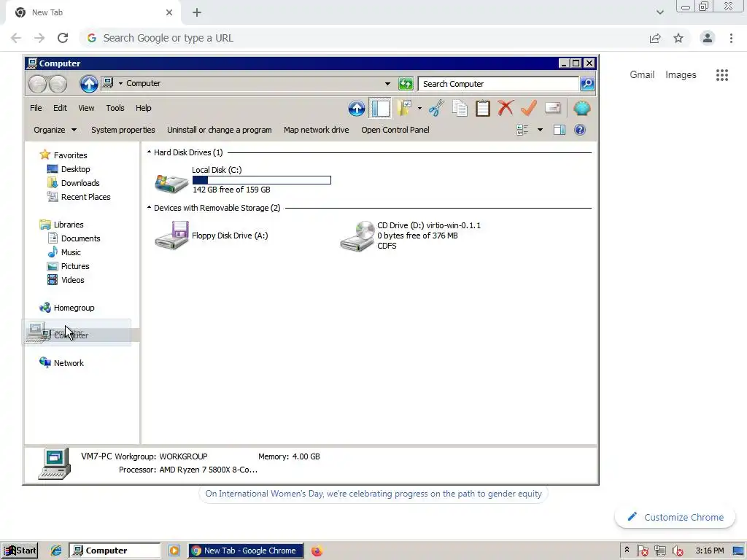Click the teal shell icon in toolbar
747x560 pixels.
click(581, 109)
